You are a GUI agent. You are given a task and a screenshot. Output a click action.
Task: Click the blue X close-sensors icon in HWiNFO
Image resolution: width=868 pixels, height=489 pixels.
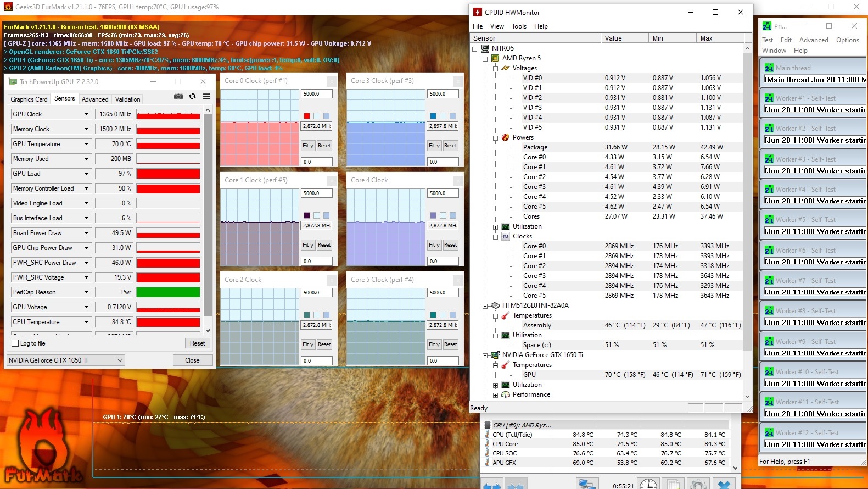click(724, 485)
